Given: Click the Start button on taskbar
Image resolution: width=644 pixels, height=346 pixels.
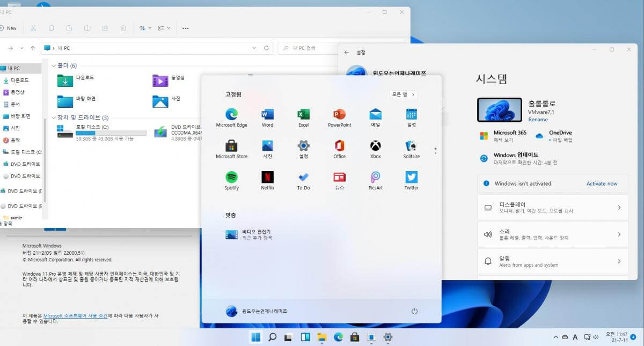Looking at the screenshot, I should click(255, 337).
